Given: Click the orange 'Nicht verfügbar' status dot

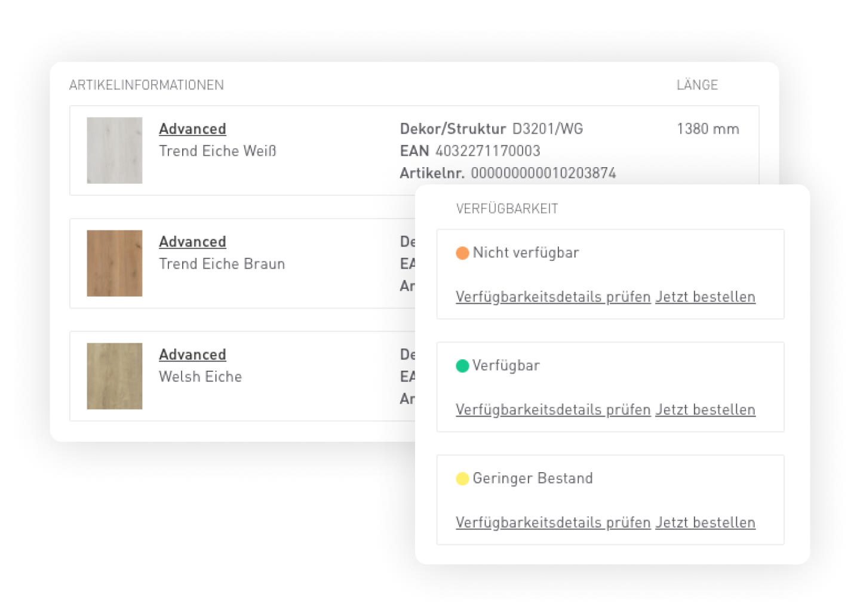Looking at the screenshot, I should 462,253.
